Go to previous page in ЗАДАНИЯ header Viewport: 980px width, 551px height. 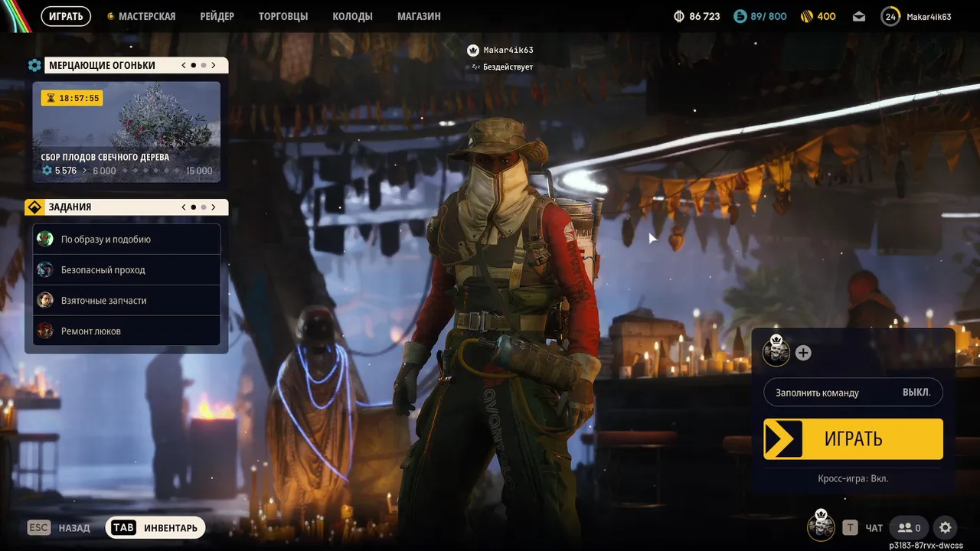coord(184,207)
